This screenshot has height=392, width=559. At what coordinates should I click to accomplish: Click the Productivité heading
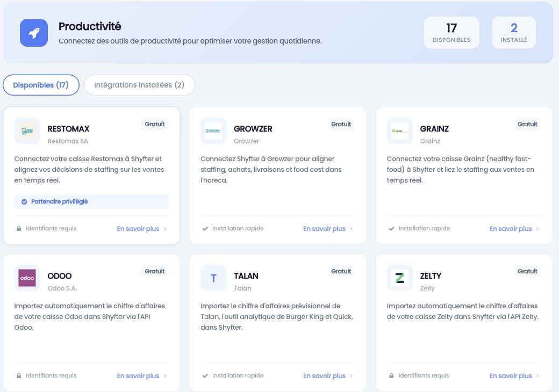point(90,26)
